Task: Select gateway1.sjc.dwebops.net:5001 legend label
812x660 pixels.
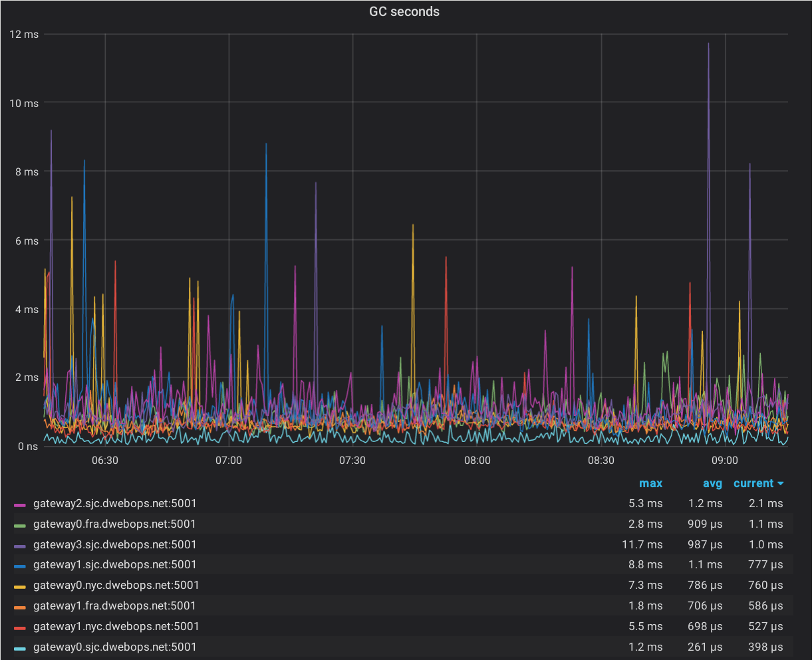Action: click(114, 565)
